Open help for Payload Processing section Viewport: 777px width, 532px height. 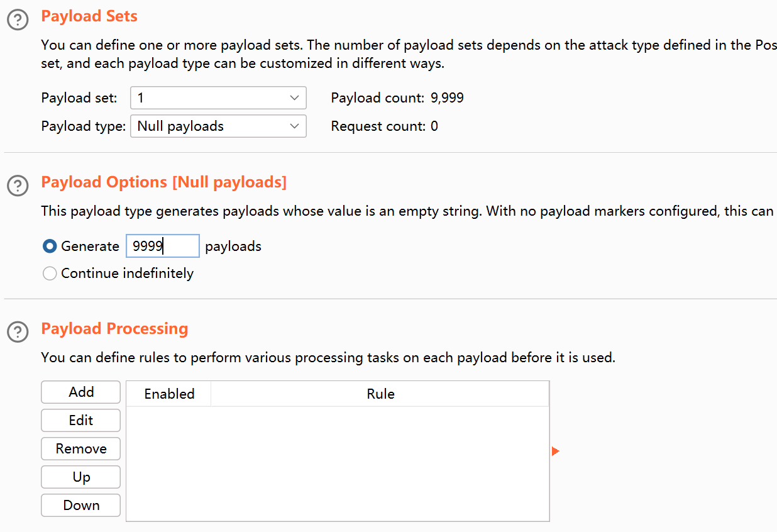pos(18,331)
